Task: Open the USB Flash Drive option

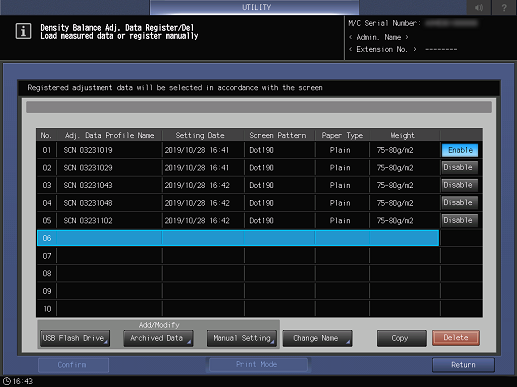Action: coord(75,338)
